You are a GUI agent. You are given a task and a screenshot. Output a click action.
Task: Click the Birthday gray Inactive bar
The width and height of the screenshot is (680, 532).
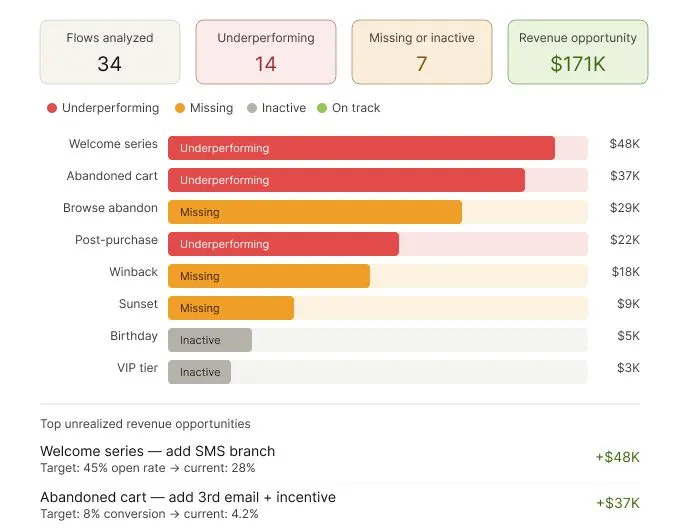[x=210, y=340]
